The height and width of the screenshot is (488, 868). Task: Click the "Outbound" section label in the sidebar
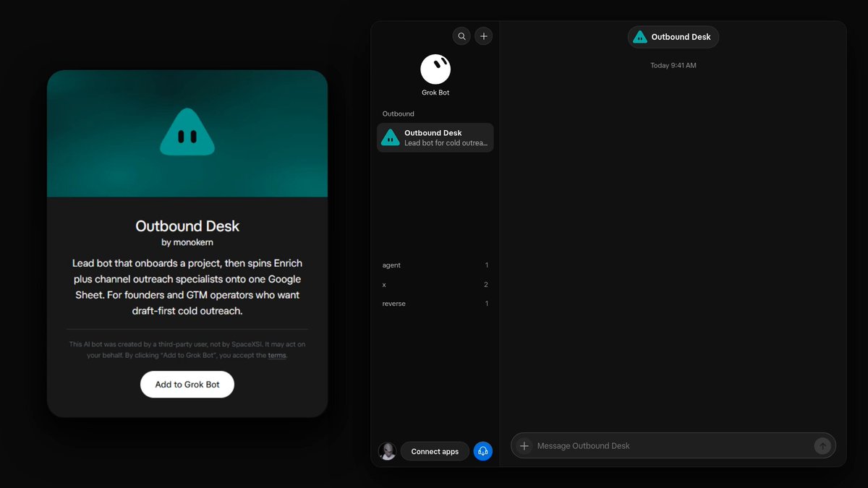tap(398, 114)
